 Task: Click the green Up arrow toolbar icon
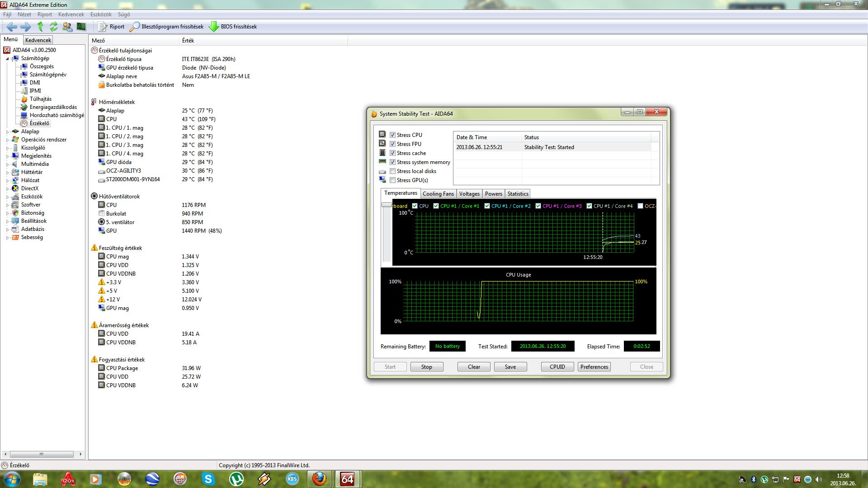tap(40, 27)
